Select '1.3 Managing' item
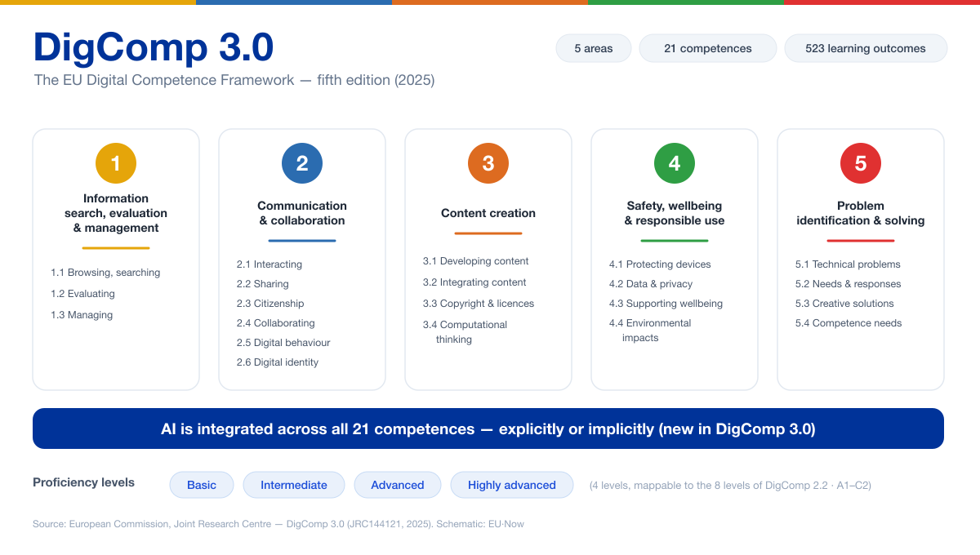This screenshot has width=980, height=555. [x=82, y=315]
